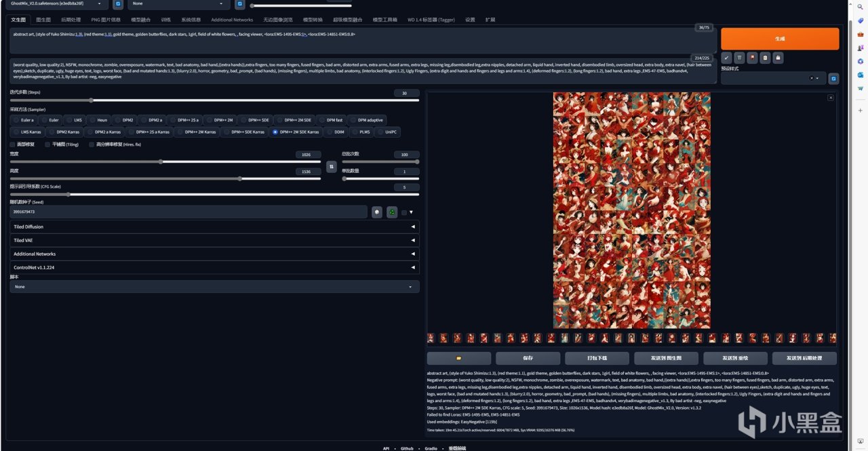Select the Heun sampler option

(x=98, y=120)
